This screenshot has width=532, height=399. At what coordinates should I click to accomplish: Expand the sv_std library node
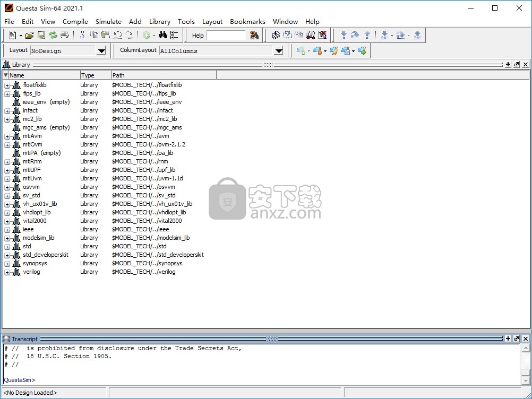7,196
